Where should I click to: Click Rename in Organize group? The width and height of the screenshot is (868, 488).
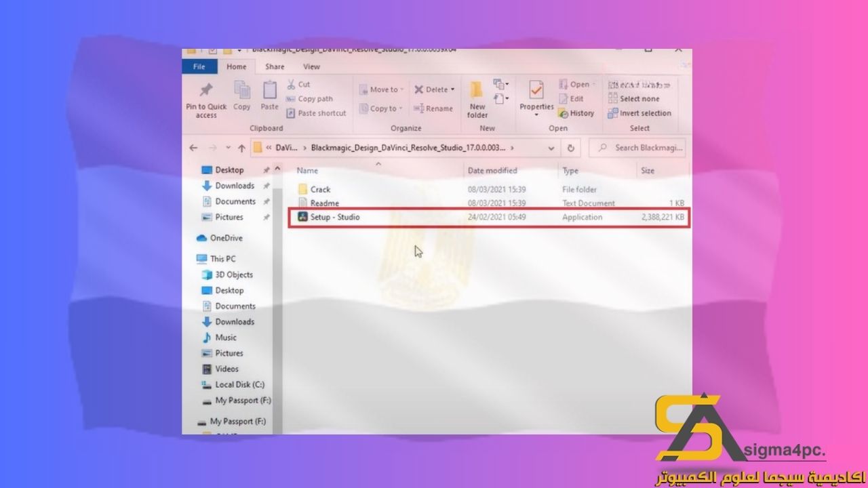(433, 108)
